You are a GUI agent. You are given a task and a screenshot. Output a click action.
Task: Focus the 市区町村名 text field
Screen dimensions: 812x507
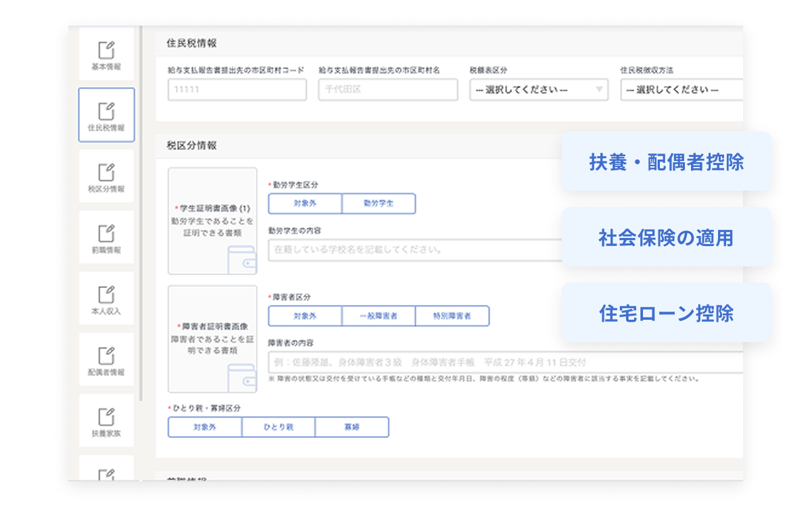(x=387, y=90)
